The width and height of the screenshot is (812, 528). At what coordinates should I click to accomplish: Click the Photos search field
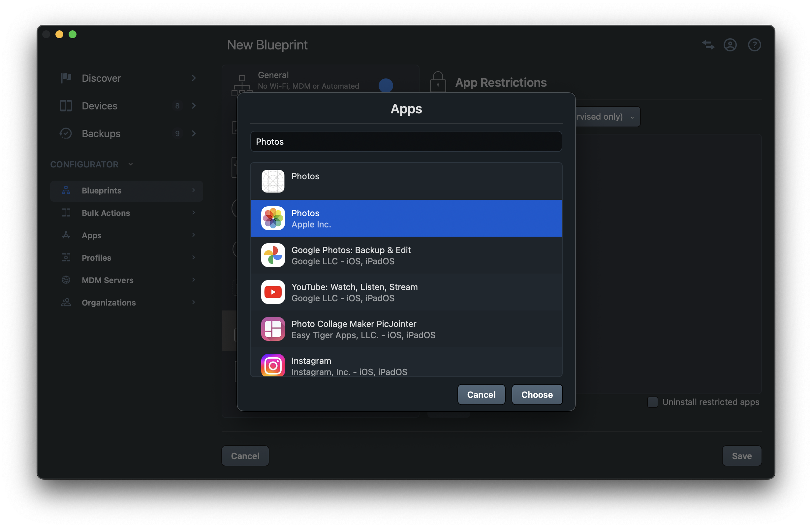[406, 141]
